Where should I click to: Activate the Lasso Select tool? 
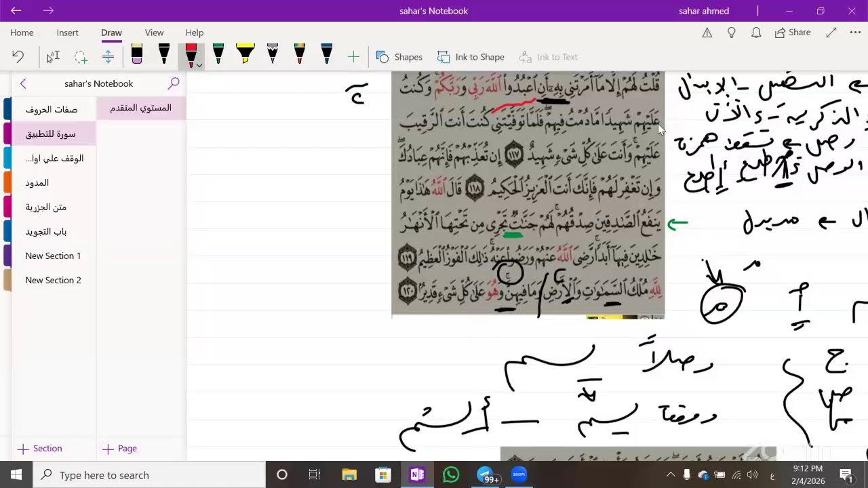click(x=81, y=57)
